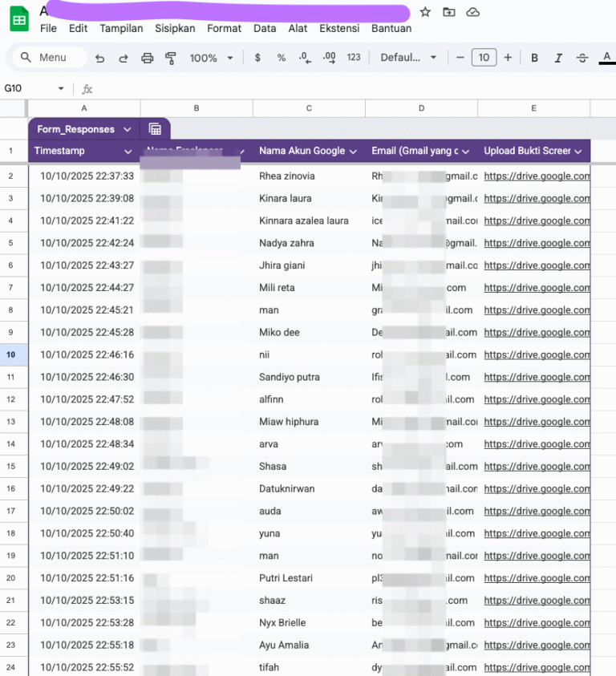Screen dimensions: 616x676
Task: Click the increase font size plus button
Action: coord(508,58)
